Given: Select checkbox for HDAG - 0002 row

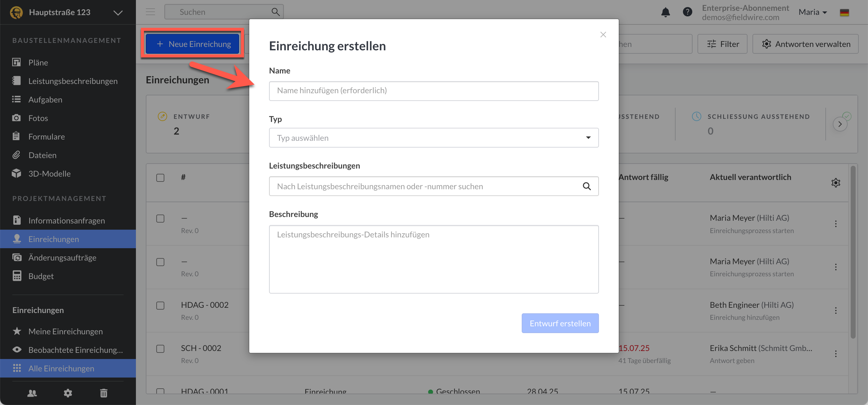Looking at the screenshot, I should 160,305.
